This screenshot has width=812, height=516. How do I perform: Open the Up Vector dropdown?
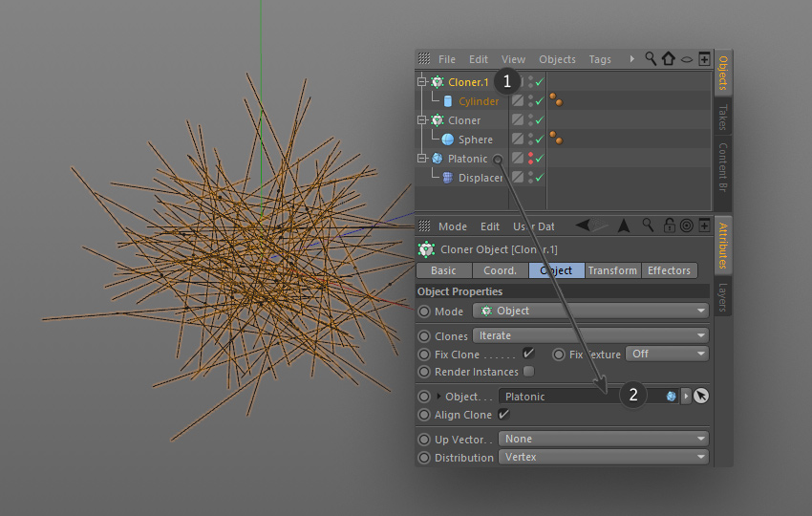603,439
